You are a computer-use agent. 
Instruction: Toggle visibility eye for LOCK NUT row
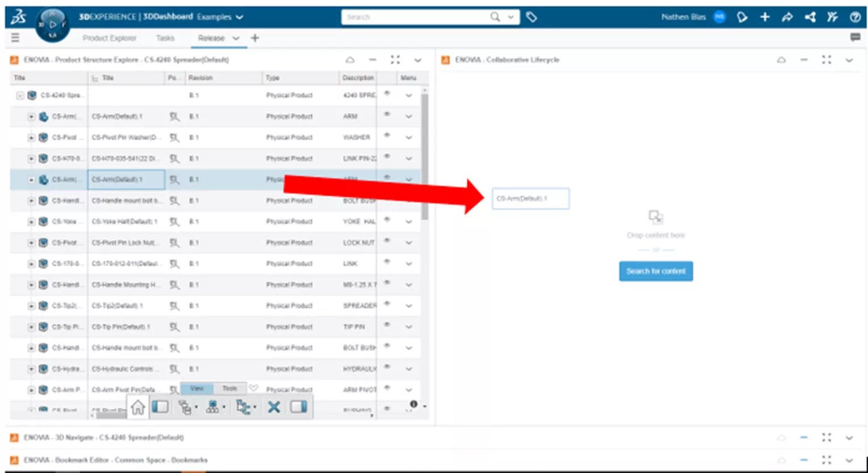(387, 241)
